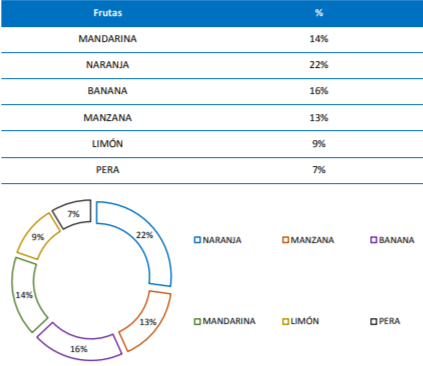Select the 16% purple donut segment
Screen dimensions: 423x366
coord(79,347)
